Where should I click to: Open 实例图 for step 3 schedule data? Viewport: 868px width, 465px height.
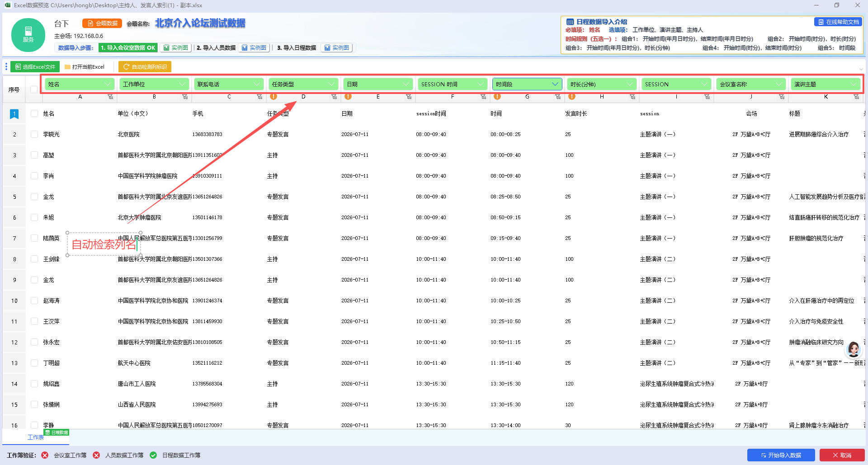click(x=337, y=48)
